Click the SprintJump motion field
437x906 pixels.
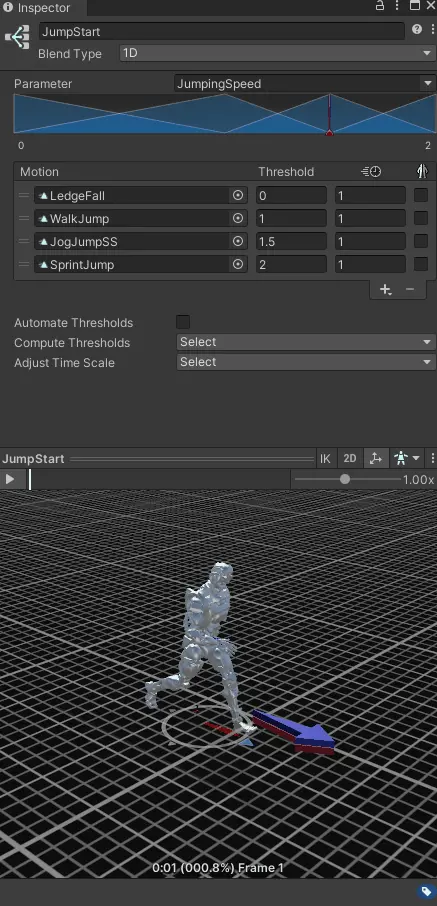point(140,265)
